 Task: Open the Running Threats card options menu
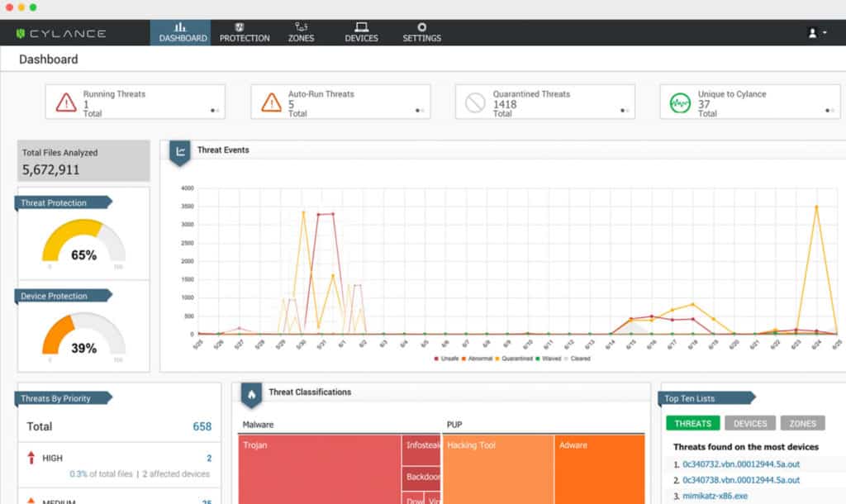(x=213, y=108)
